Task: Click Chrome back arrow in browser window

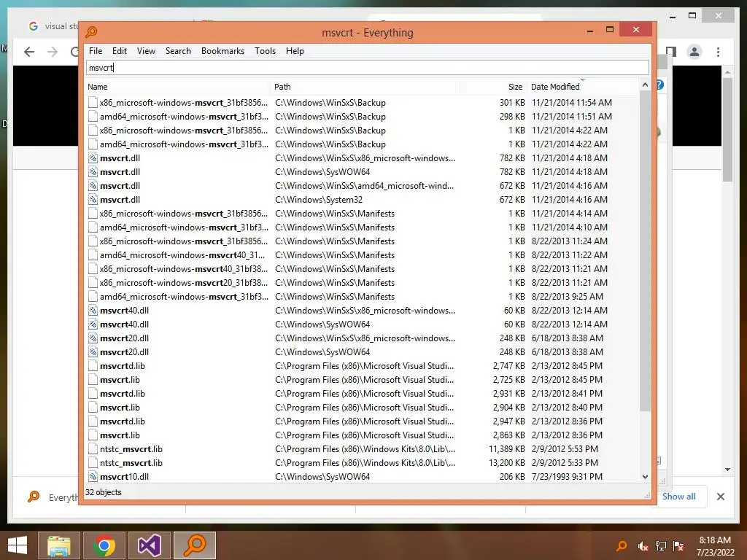Action: tap(29, 52)
